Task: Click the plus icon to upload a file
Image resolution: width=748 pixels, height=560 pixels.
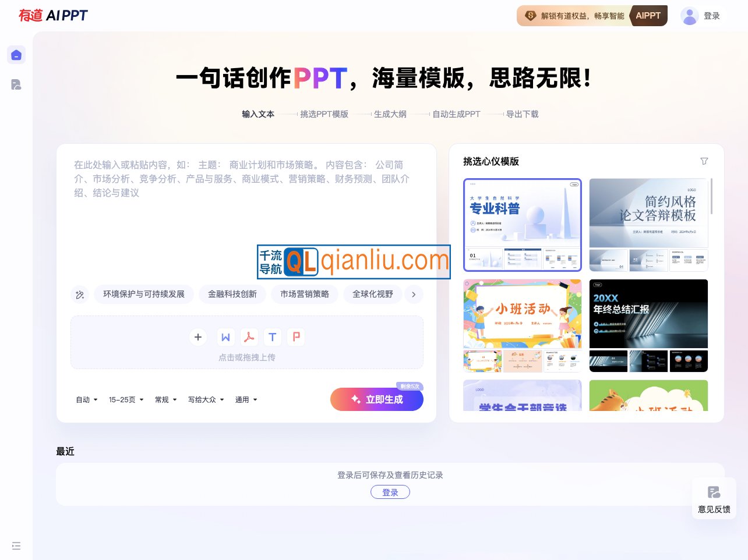Action: pos(198,337)
